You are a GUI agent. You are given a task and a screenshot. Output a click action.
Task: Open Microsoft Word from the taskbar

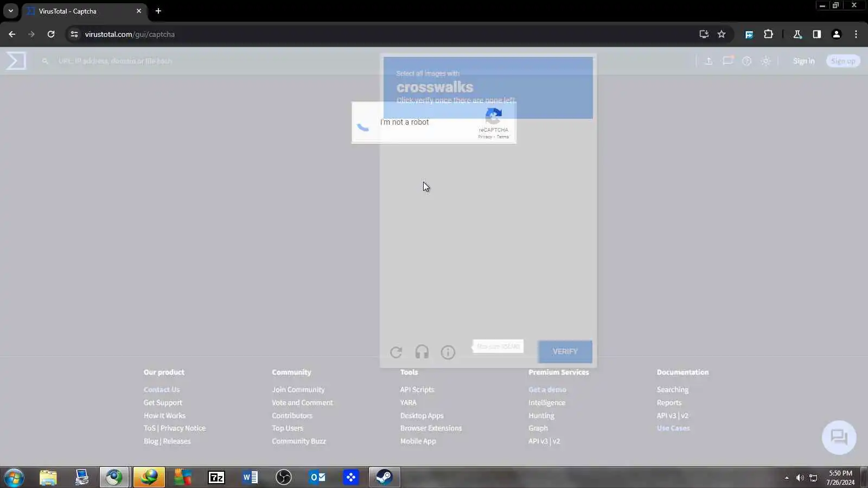point(250,477)
